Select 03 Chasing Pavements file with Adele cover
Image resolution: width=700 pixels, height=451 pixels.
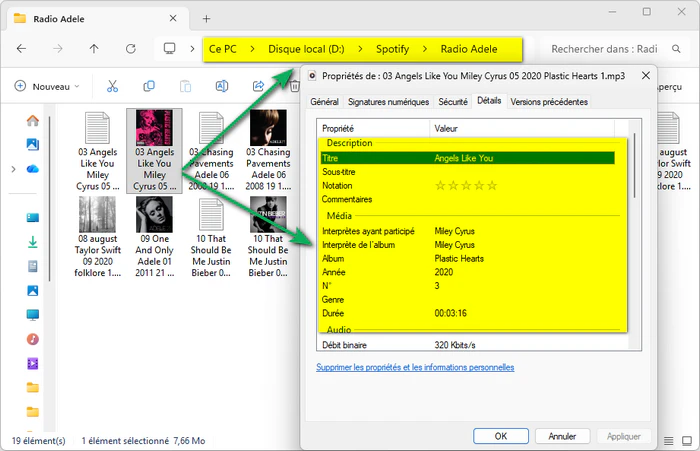click(x=268, y=150)
